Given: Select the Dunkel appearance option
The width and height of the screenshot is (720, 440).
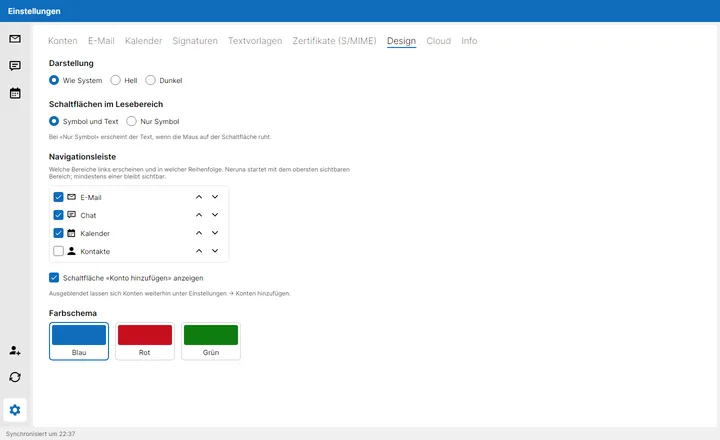Looking at the screenshot, I should point(150,80).
